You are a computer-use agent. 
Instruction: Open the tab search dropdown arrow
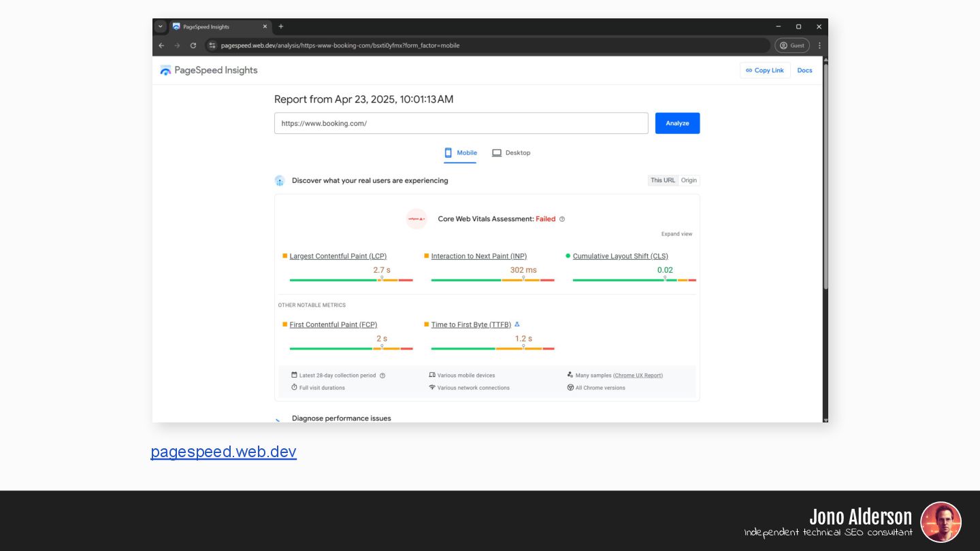[161, 27]
